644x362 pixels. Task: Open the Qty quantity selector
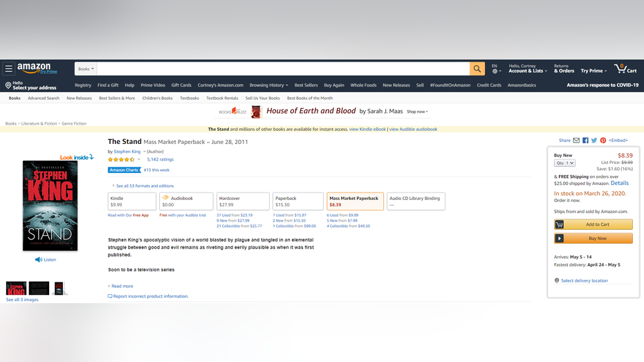tap(564, 163)
